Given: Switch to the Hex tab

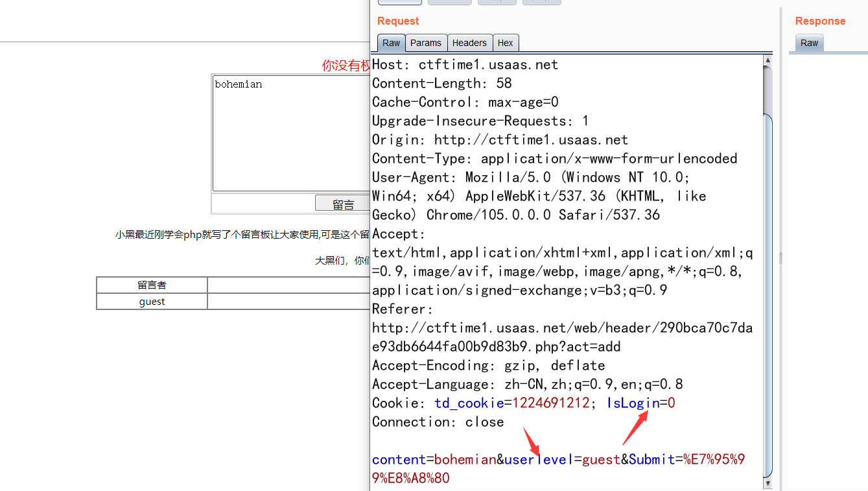Looking at the screenshot, I should (506, 43).
